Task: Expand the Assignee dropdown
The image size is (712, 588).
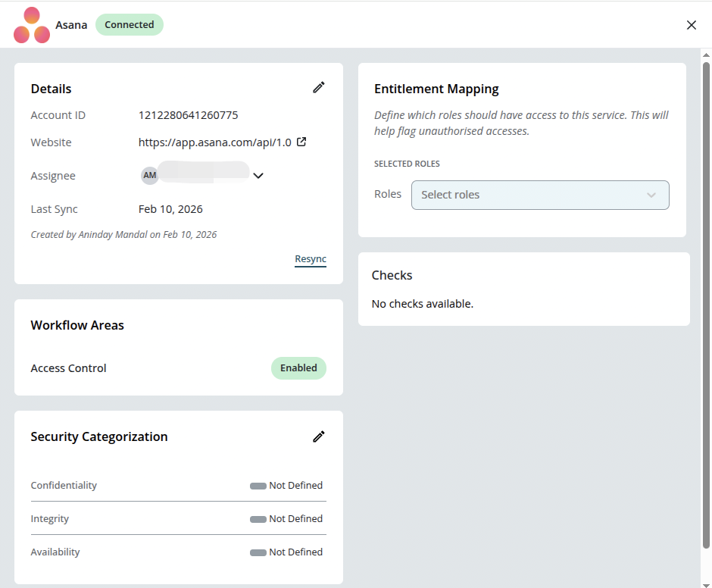Action: 258,175
